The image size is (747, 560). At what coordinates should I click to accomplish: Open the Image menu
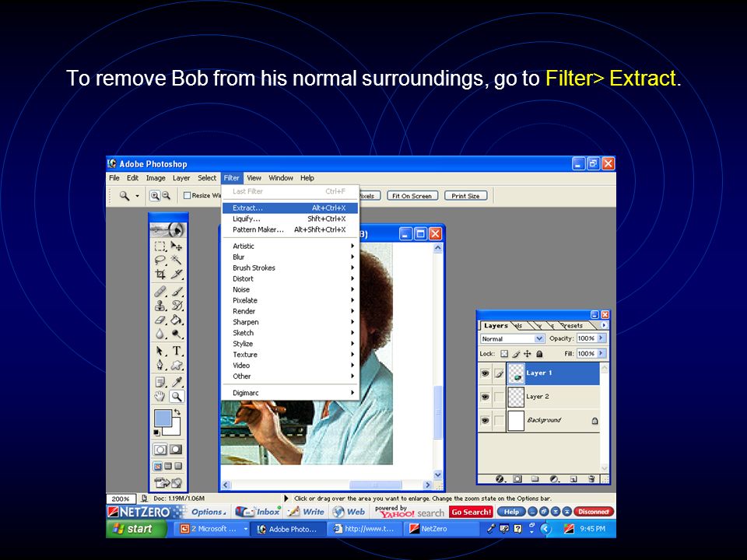(x=156, y=178)
